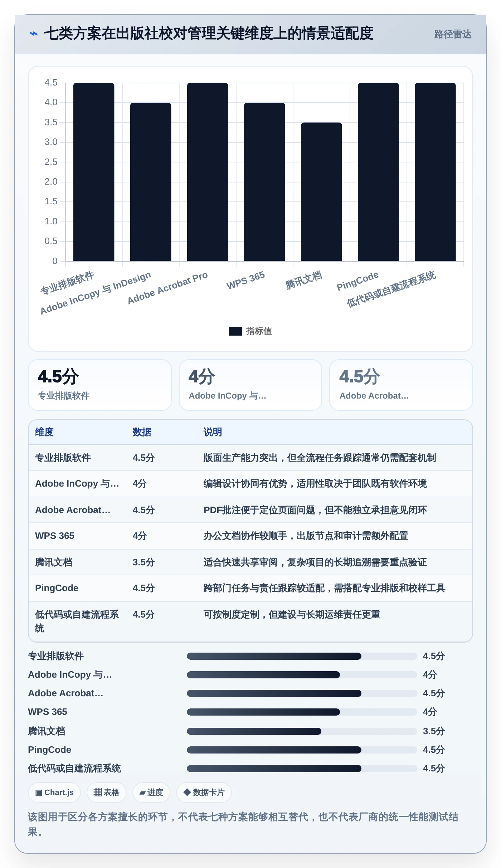Click the description 可按制度定制

292,615
